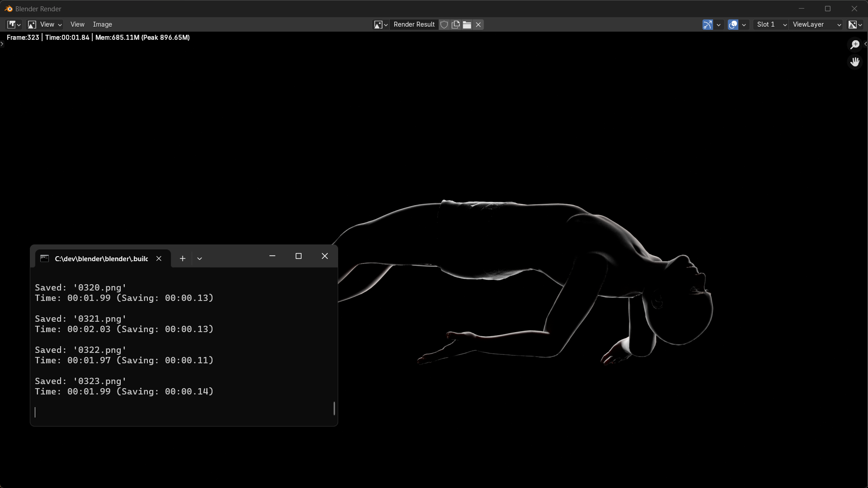Screen dimensions: 868x488
Task: Click the pan hand gizmo in viewport
Action: click(854, 61)
